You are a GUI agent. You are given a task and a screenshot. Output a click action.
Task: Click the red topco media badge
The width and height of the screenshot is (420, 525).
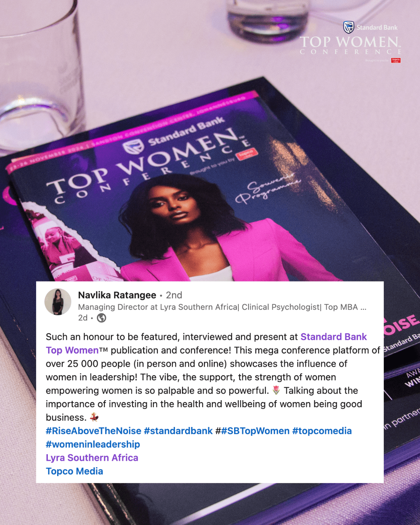(396, 60)
